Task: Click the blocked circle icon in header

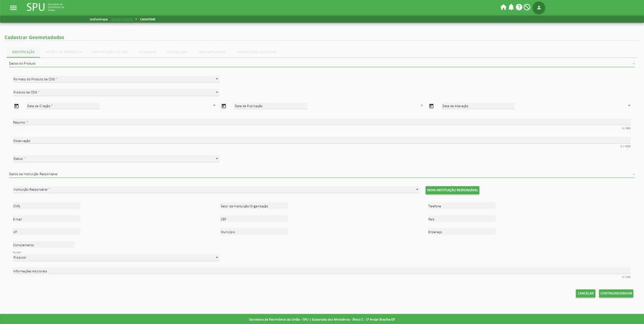Action: click(x=527, y=7)
